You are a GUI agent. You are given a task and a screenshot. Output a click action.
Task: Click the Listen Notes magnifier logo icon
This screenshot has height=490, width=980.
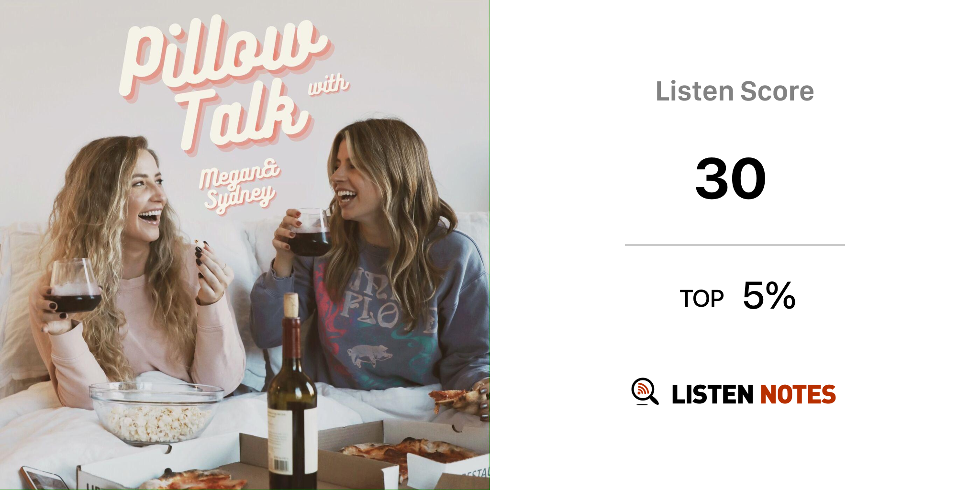[x=645, y=391]
